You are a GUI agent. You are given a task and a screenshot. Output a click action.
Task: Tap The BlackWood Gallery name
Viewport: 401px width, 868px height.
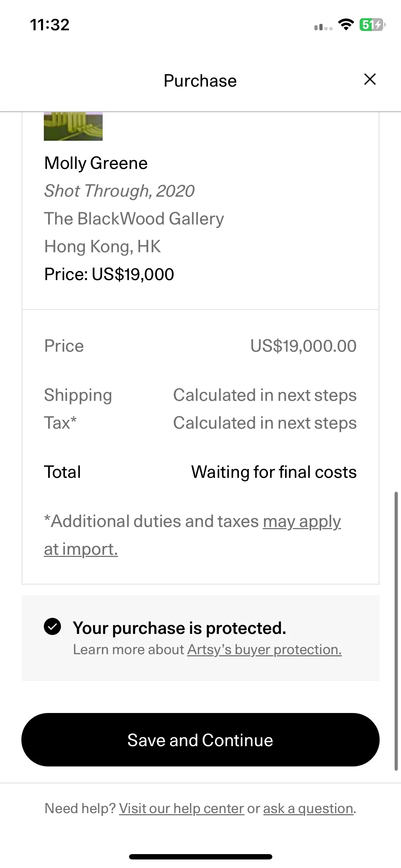pyautogui.click(x=134, y=219)
